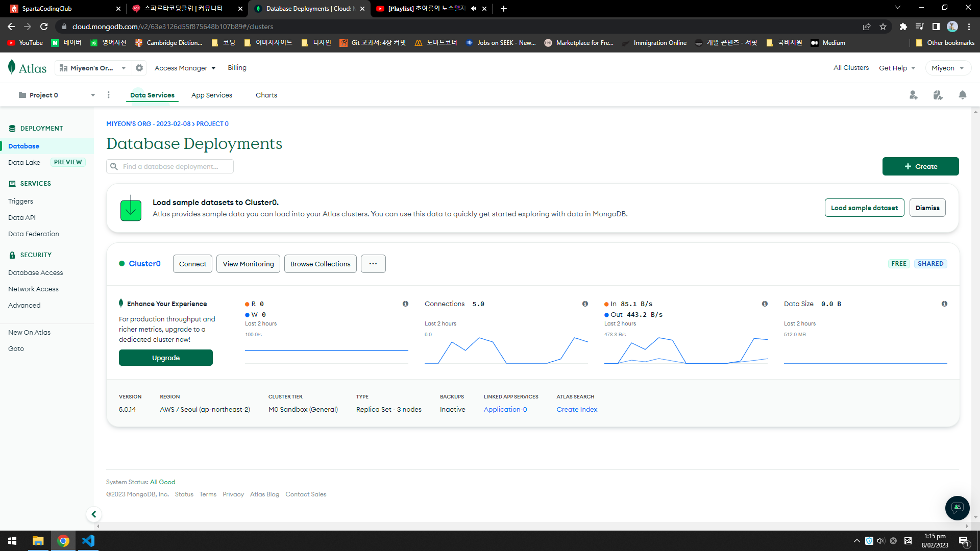
Task: Open a new browser tab
Action: point(504,9)
